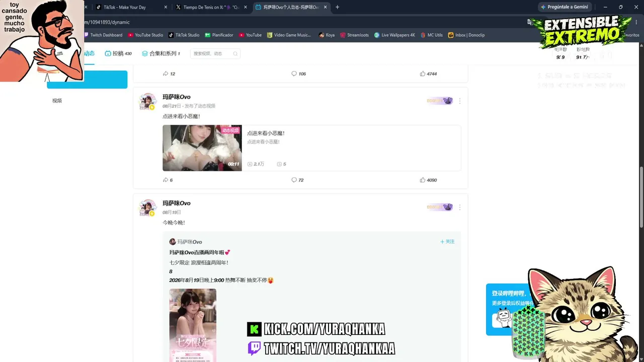Close the 玛萨咪Ovo bilibili tab
644x362 pixels.
(x=326, y=7)
